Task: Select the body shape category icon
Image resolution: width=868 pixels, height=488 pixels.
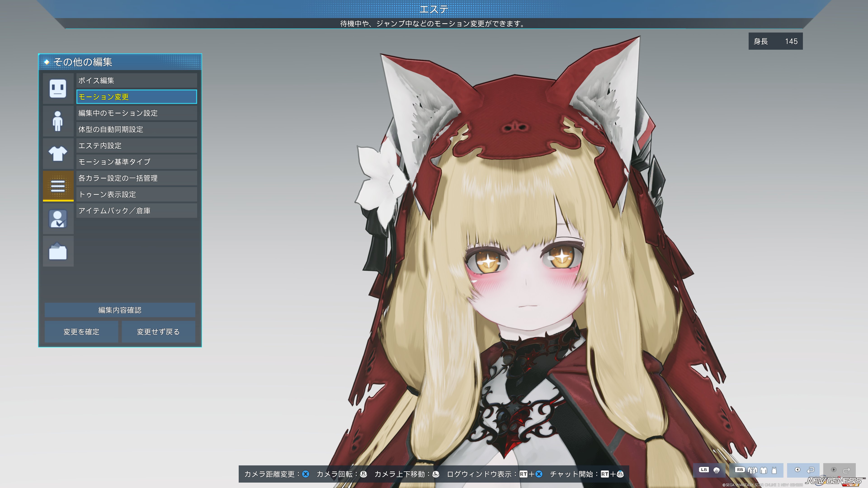Action: (58, 121)
